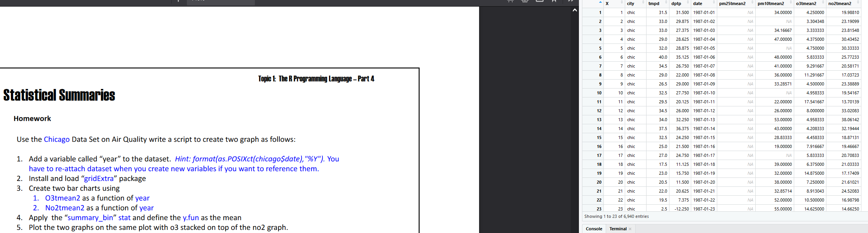
Task: Switch to the Terminal tab
Action: click(x=618, y=229)
